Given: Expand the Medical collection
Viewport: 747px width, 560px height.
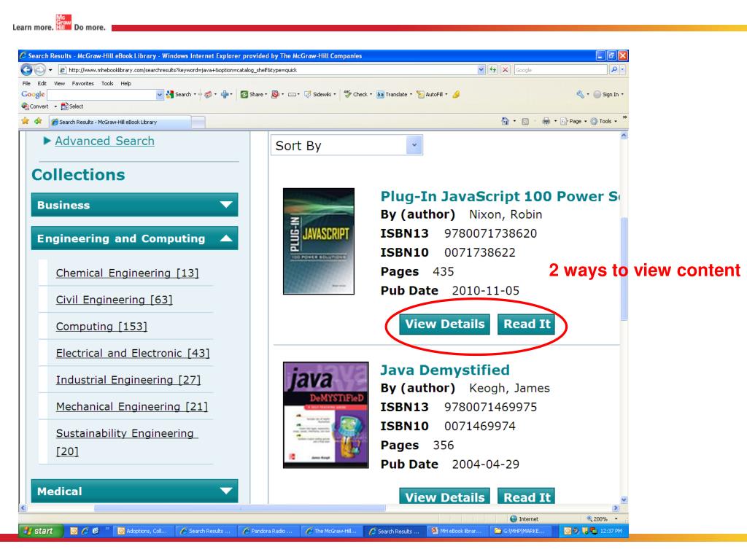Looking at the screenshot, I should click(x=134, y=491).
